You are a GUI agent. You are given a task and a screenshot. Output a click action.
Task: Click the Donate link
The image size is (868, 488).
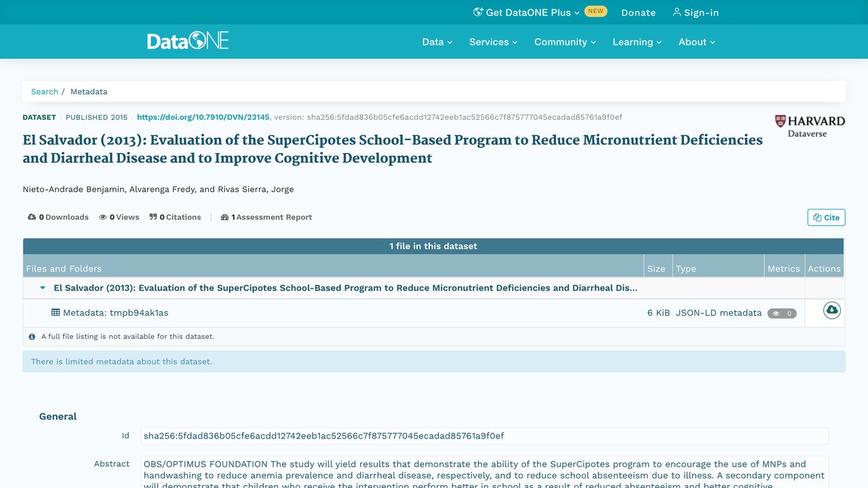click(639, 12)
